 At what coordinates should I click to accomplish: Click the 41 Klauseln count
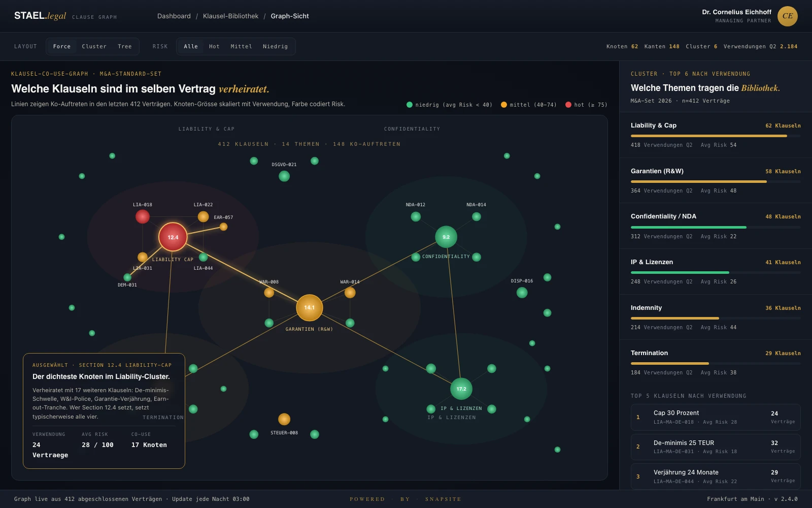tap(783, 263)
